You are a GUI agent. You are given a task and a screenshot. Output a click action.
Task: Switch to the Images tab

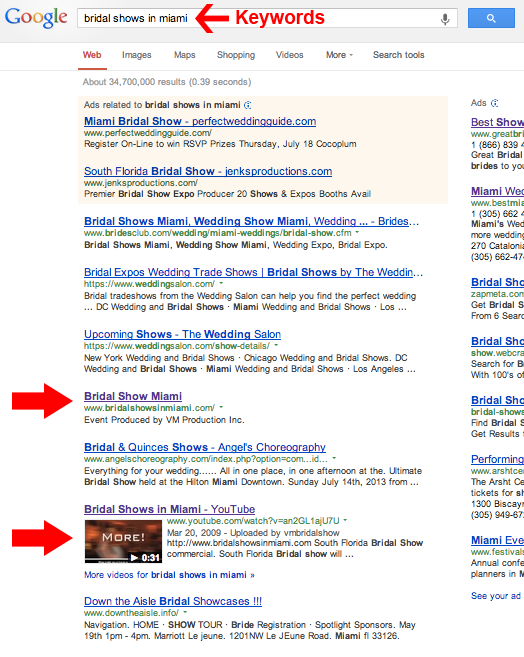137,55
